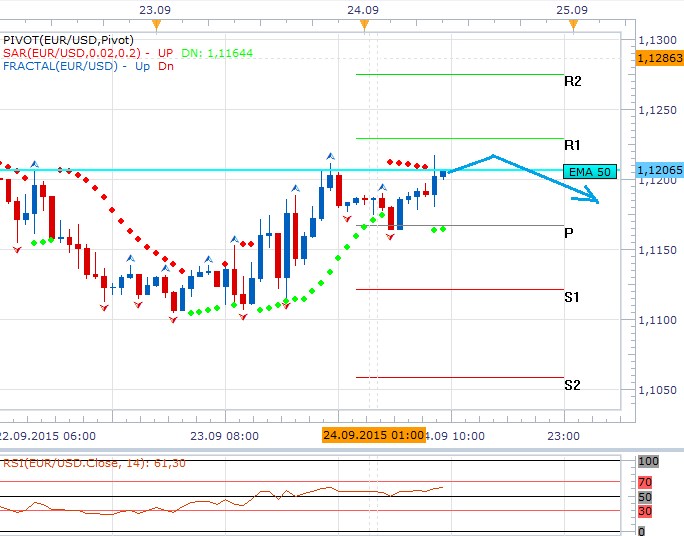The image size is (684, 536).
Task: Click the RSI 30 oversold level label
Action: tap(646, 511)
